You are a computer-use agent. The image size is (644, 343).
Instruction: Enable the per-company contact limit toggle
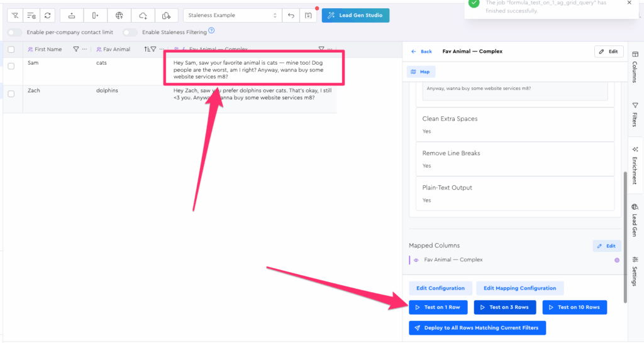[x=15, y=32]
